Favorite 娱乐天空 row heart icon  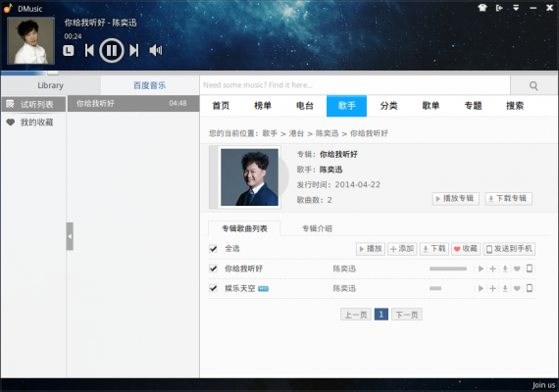(517, 288)
